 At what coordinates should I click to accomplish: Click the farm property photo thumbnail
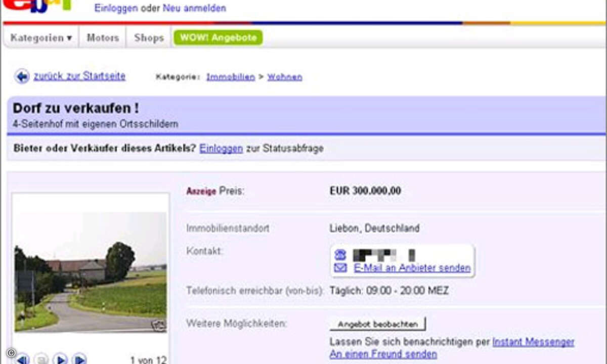pos(91,272)
